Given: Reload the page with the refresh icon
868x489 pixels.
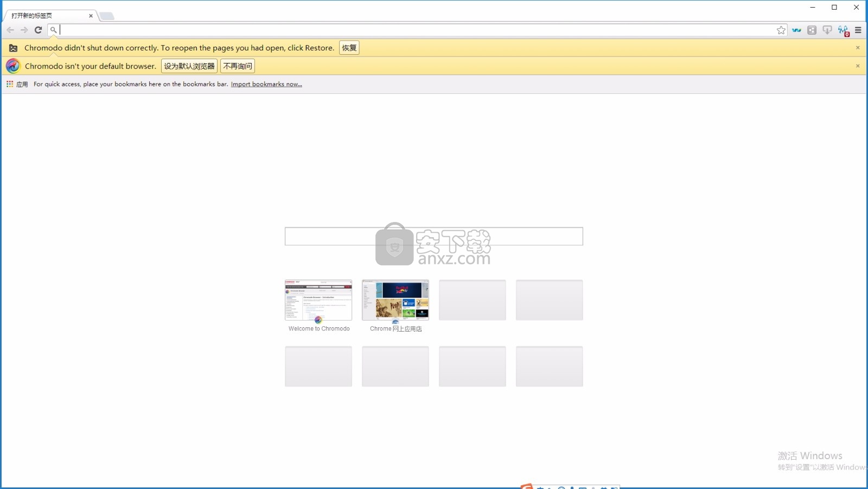Looking at the screenshot, I should [38, 30].
